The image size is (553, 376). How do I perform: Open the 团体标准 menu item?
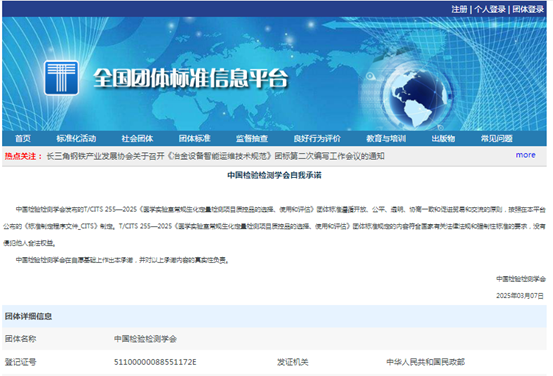195,139
